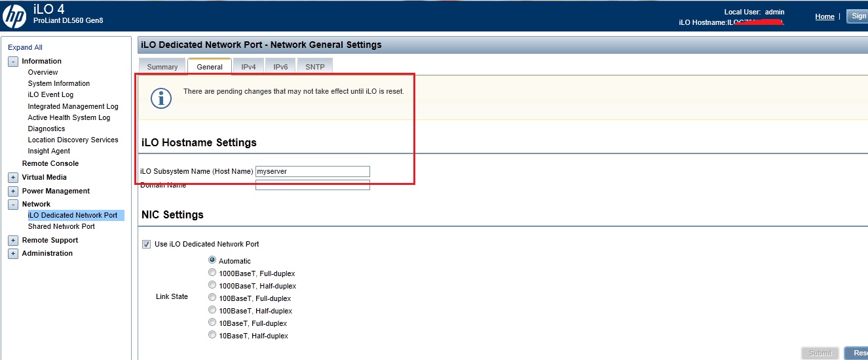Select 1000BaseT, Half-duplex radio button
Screen dimensions: 868x360
(x=212, y=285)
